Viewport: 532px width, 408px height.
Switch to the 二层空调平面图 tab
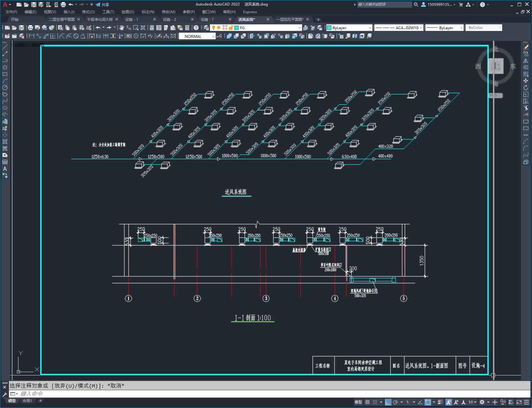61,19
